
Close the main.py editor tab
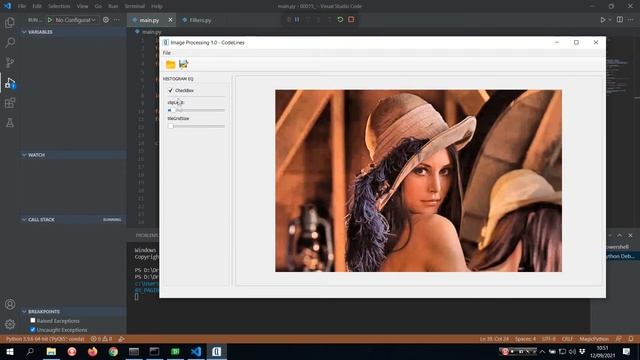(x=170, y=20)
